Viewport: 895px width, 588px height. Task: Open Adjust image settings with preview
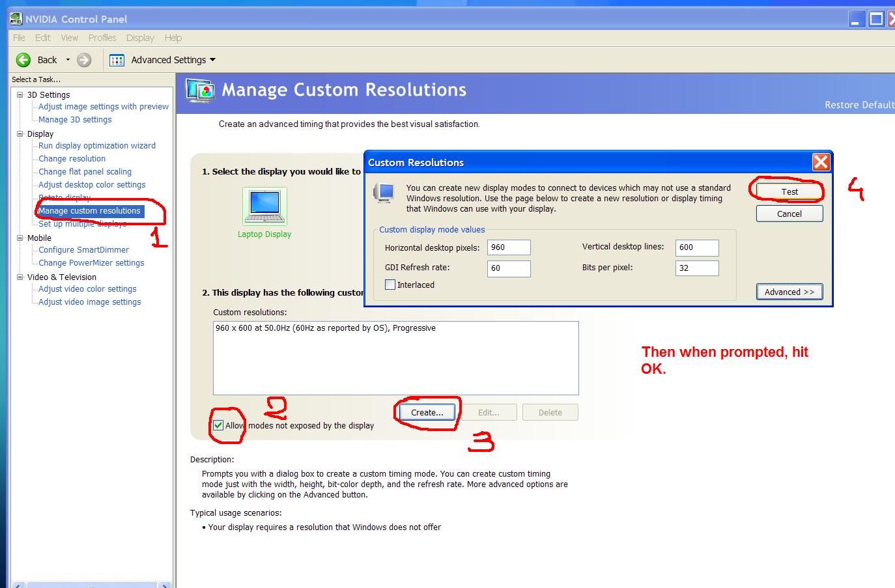click(x=104, y=107)
